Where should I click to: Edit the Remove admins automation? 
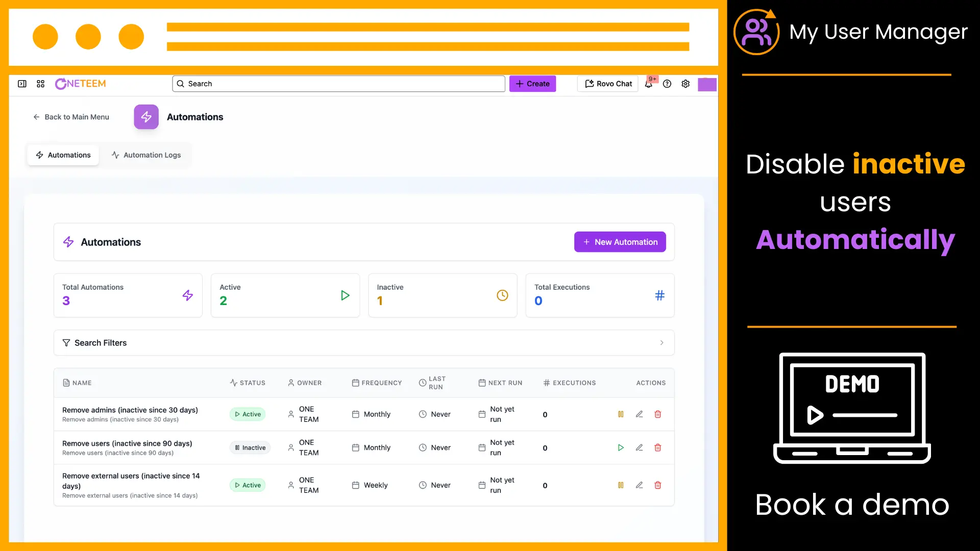coord(639,414)
